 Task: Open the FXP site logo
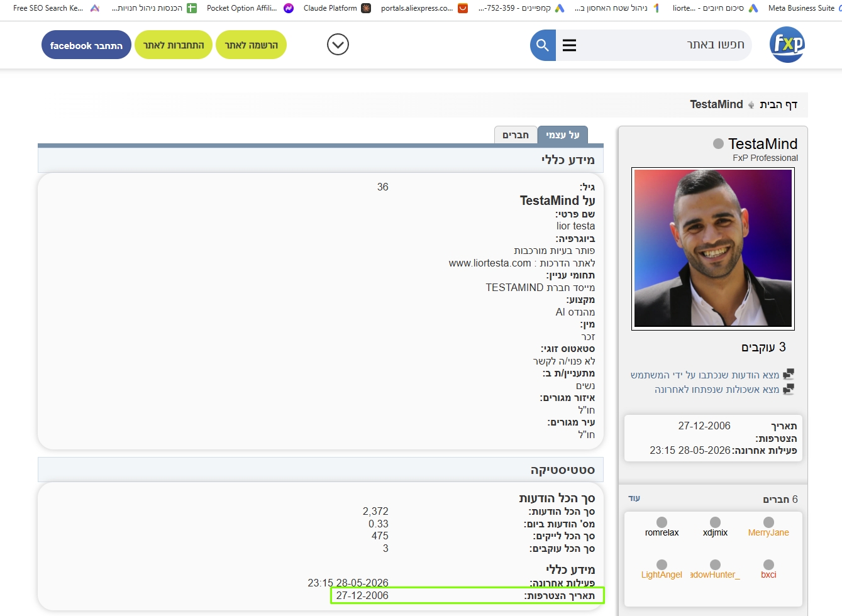click(787, 45)
